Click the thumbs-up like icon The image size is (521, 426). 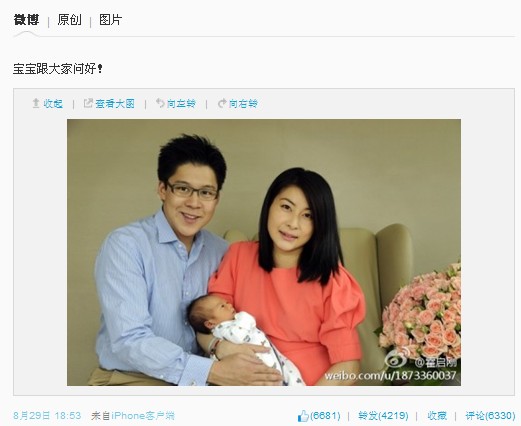(x=303, y=416)
